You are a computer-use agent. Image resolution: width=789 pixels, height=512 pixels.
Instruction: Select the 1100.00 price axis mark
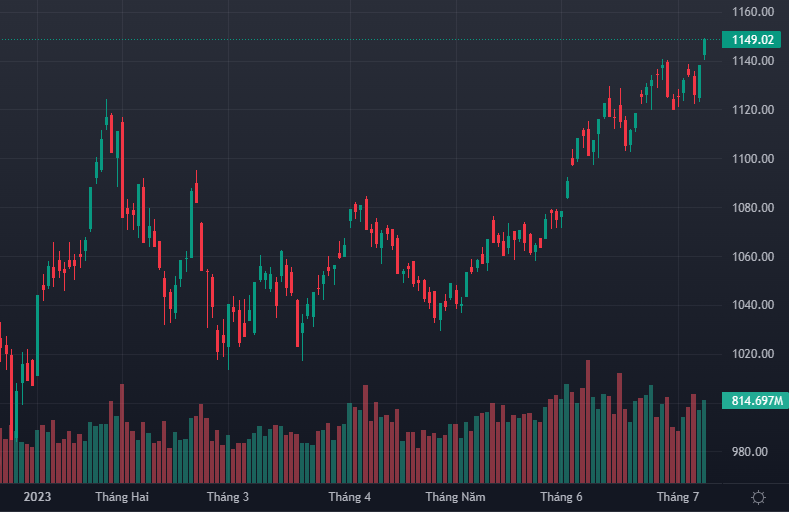point(753,159)
